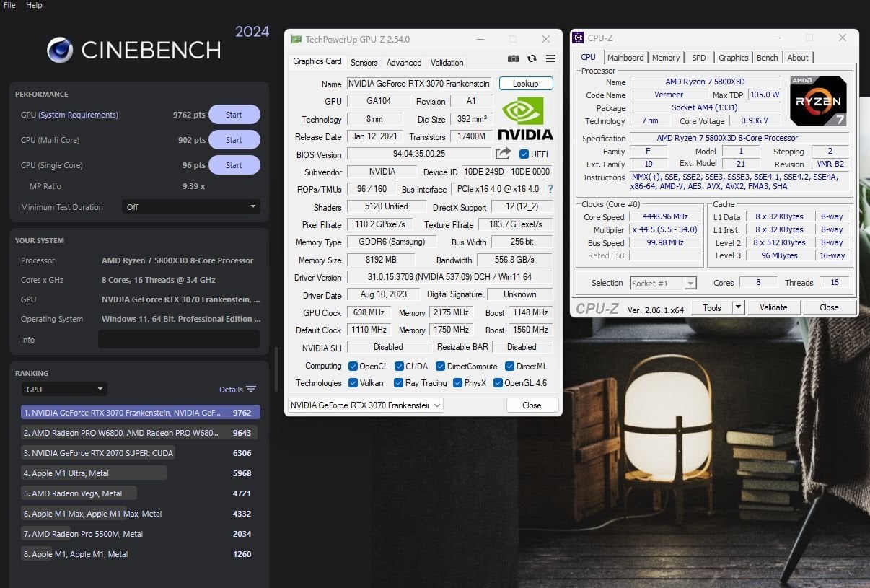Click GPU-Z BIOS Version value field

click(419, 154)
